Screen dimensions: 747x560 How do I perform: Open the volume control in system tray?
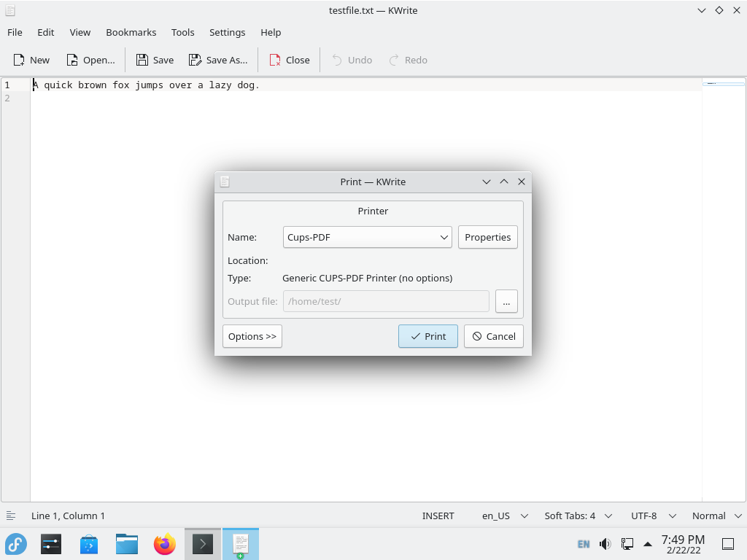[605, 544]
